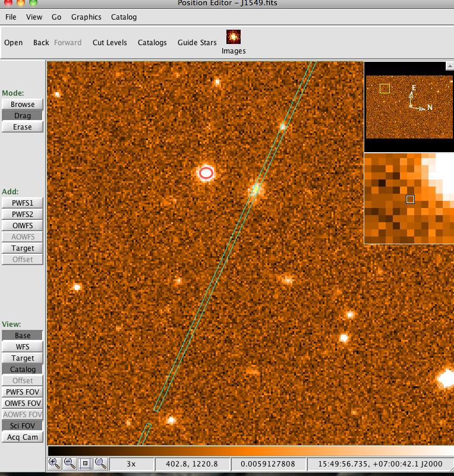Open the Graphics menu
Image resolution: width=454 pixels, height=476 pixels.
(x=86, y=17)
